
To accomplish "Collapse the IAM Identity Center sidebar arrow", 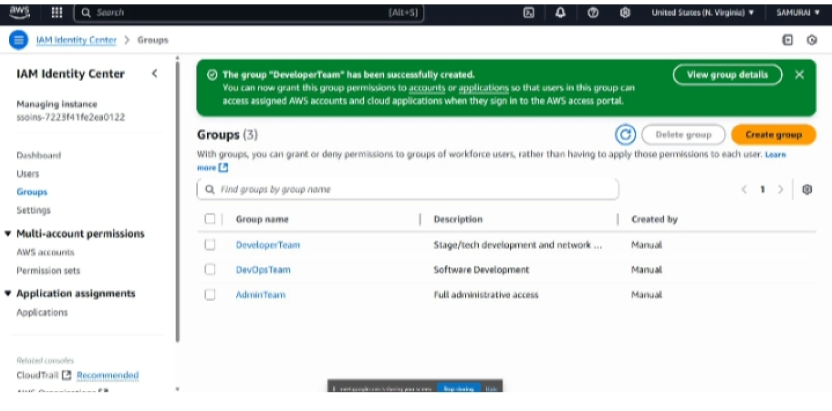I will coord(154,74).
